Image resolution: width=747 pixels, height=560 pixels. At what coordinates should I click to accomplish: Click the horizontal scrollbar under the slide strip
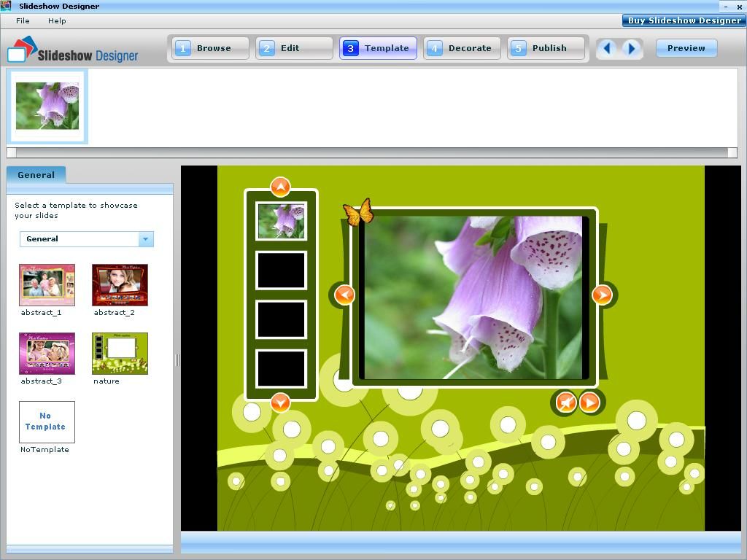pos(372,152)
